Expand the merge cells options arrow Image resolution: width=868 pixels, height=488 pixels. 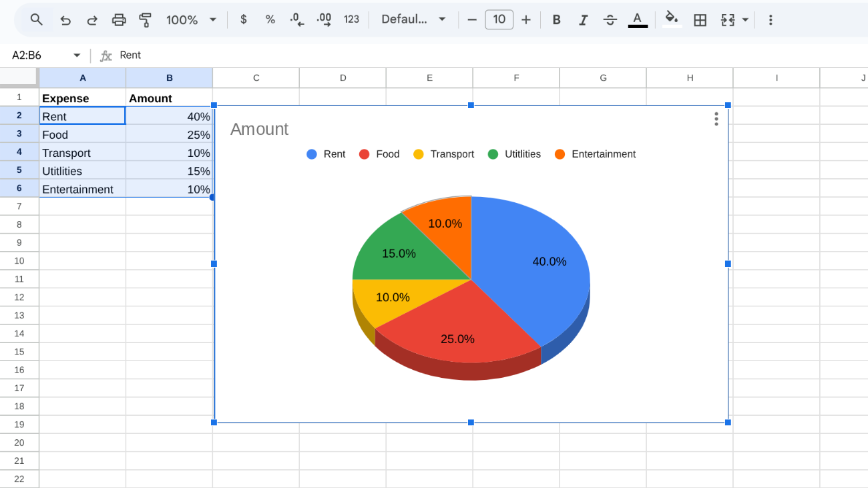744,19
